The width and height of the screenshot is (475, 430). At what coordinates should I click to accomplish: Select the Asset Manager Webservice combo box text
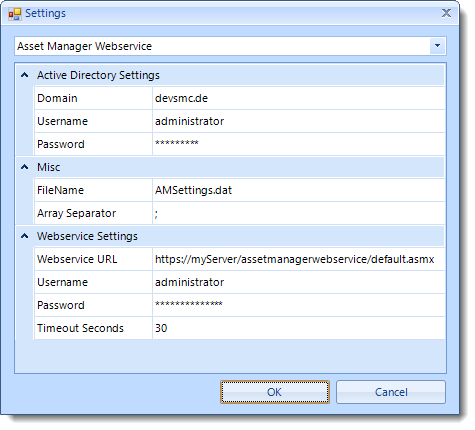(x=85, y=46)
